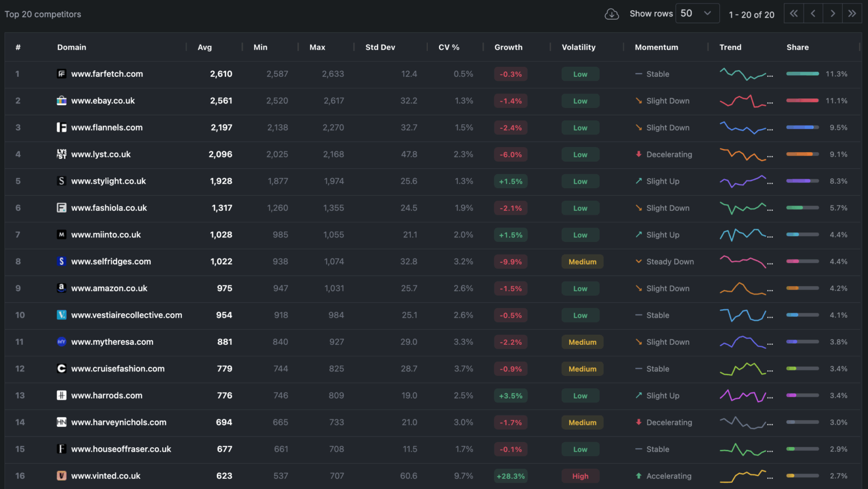Sort table by Growth column header

click(x=508, y=47)
